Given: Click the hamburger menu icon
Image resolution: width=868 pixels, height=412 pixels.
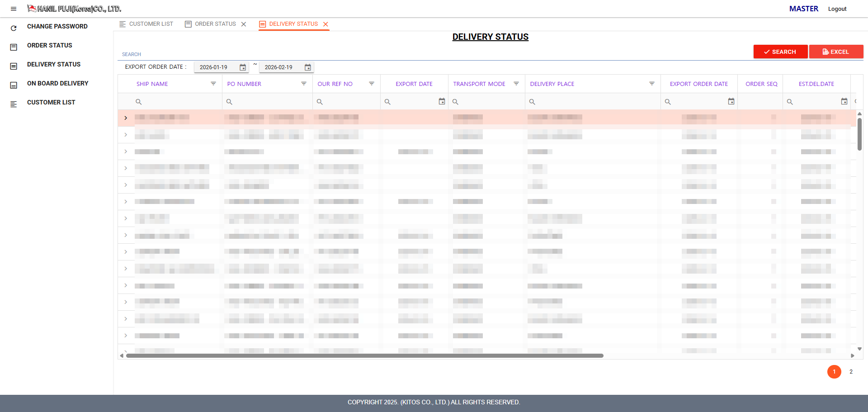Looking at the screenshot, I should click(14, 9).
